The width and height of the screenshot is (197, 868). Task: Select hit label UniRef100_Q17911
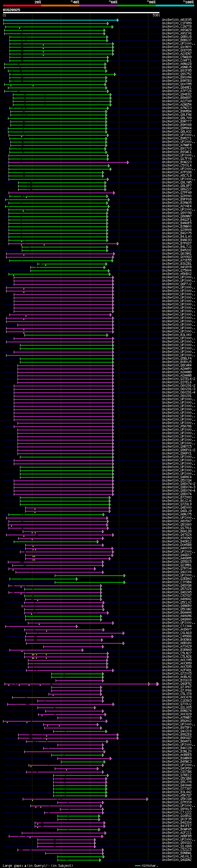click(x=177, y=528)
